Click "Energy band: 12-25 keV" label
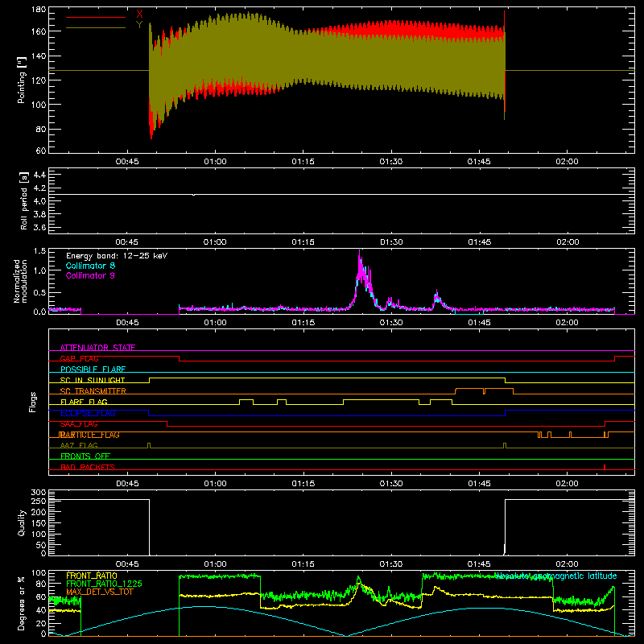This screenshot has height=644, width=644. (x=117, y=256)
